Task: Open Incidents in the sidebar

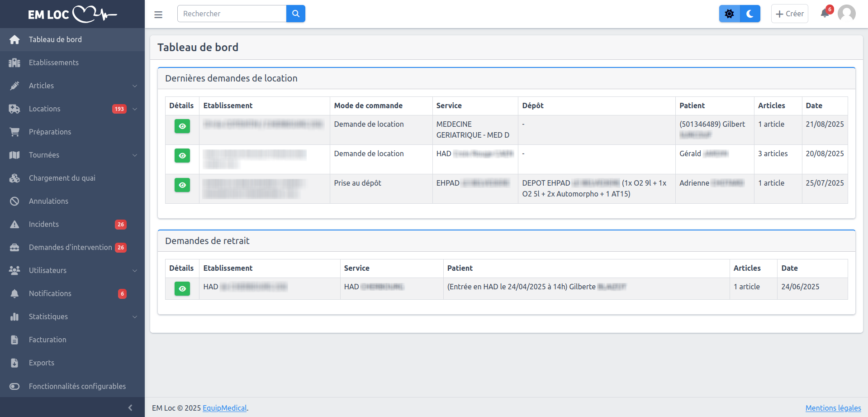Action: (44, 224)
